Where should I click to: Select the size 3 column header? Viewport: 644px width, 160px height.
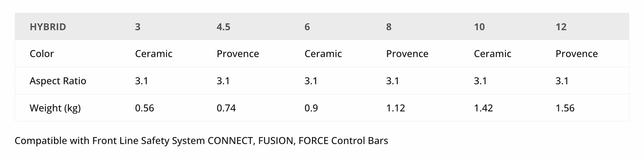click(x=138, y=27)
